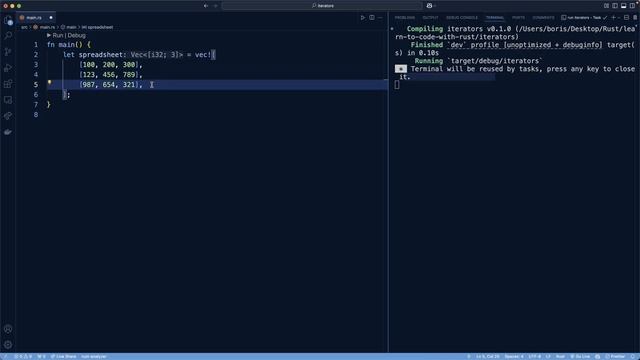Change UTF-8 file encoding in status bar

pyautogui.click(x=534, y=357)
